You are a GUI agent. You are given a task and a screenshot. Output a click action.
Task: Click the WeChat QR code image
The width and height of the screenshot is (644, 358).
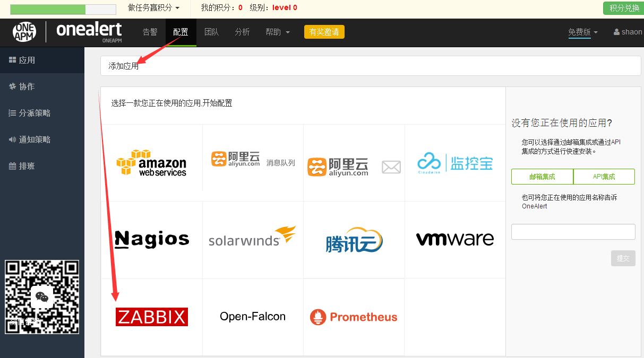pyautogui.click(x=42, y=297)
